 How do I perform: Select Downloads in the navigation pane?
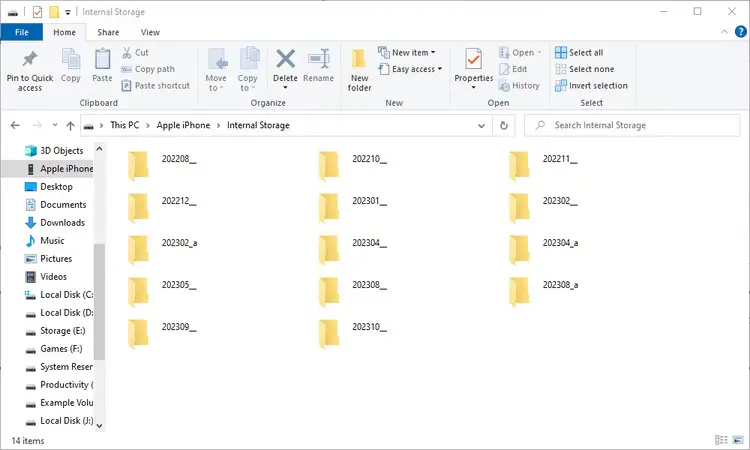(55, 222)
